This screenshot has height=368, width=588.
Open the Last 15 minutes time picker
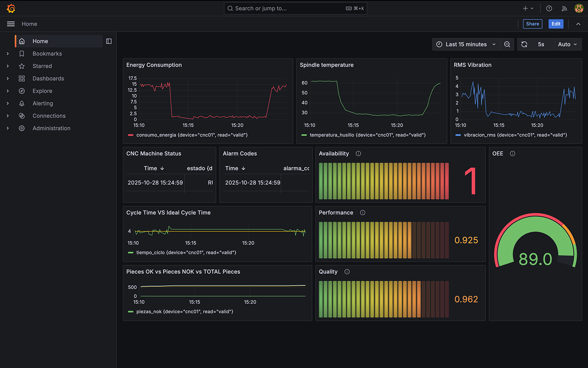(466, 44)
